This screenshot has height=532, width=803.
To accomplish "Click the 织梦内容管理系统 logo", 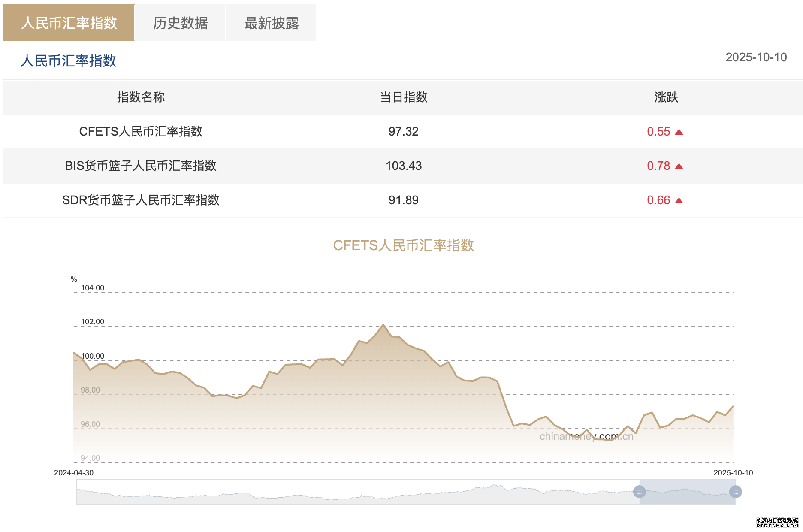I will click(x=777, y=523).
